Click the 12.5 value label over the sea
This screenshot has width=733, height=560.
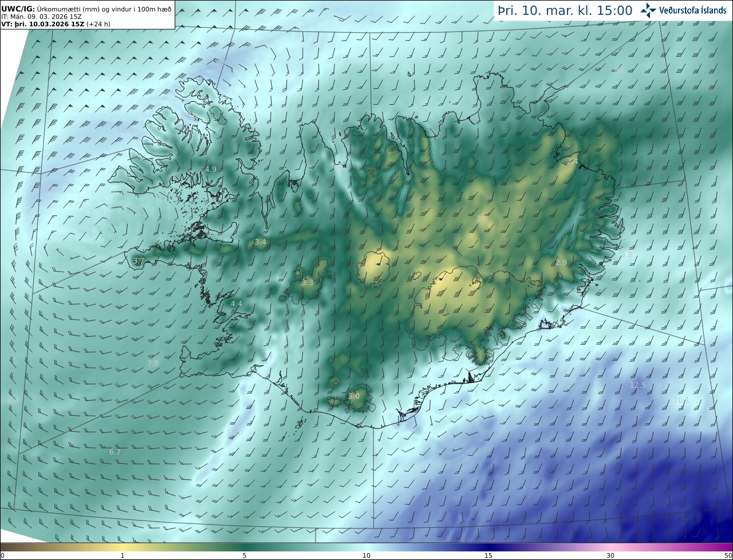tap(638, 385)
